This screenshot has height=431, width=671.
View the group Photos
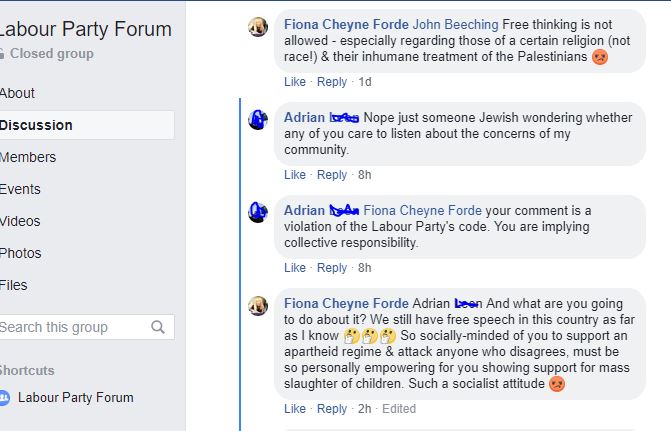pos(20,253)
